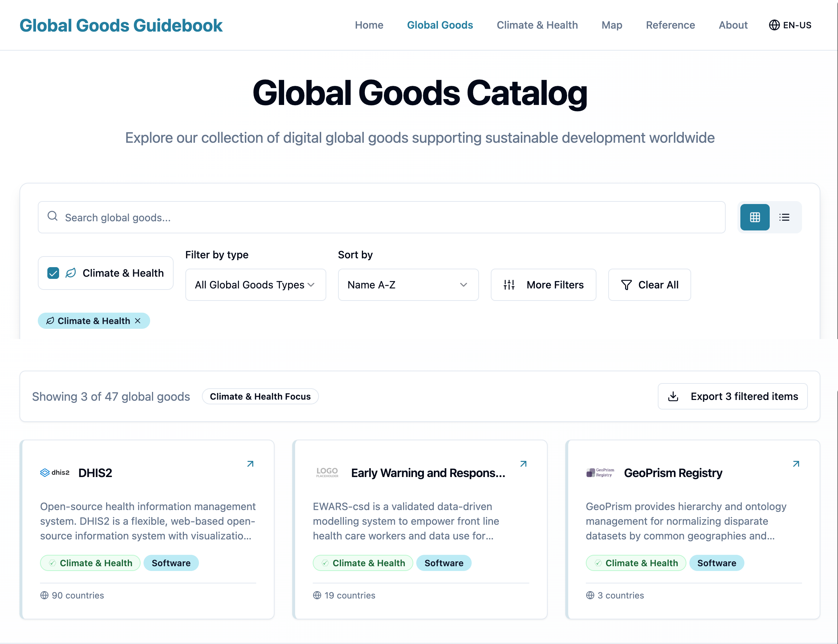
Task: Click the DHIS2 logo thumbnail
Action: pos(55,473)
